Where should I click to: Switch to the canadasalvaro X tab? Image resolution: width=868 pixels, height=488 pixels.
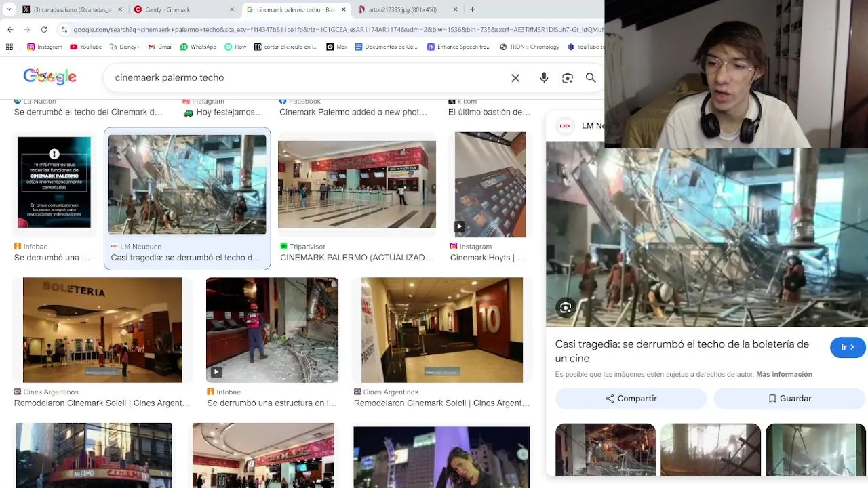click(x=72, y=9)
